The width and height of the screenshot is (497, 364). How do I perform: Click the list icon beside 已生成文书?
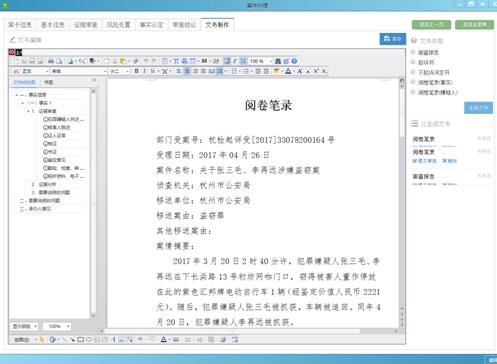(414, 124)
